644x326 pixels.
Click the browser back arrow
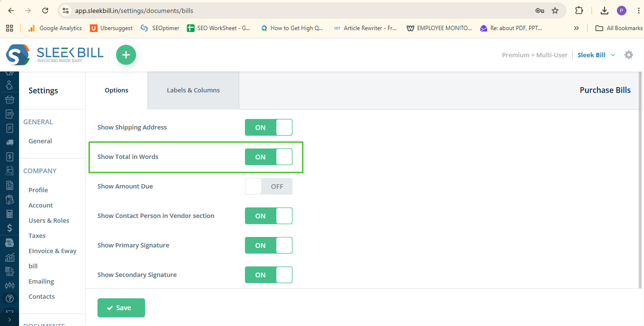[x=11, y=10]
